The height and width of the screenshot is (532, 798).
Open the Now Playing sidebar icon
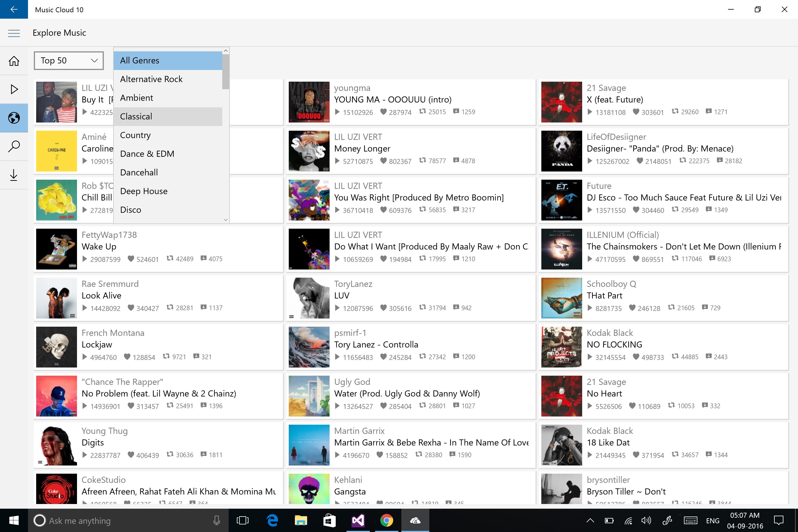click(x=14, y=89)
